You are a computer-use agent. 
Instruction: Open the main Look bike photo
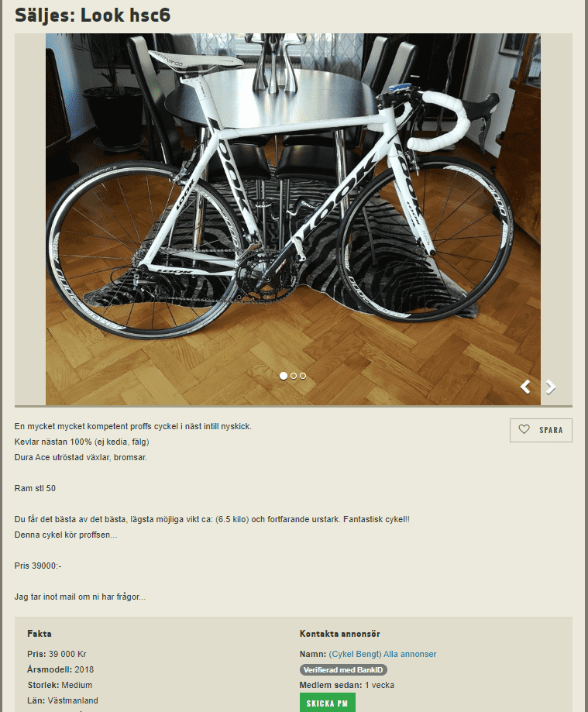(x=293, y=218)
